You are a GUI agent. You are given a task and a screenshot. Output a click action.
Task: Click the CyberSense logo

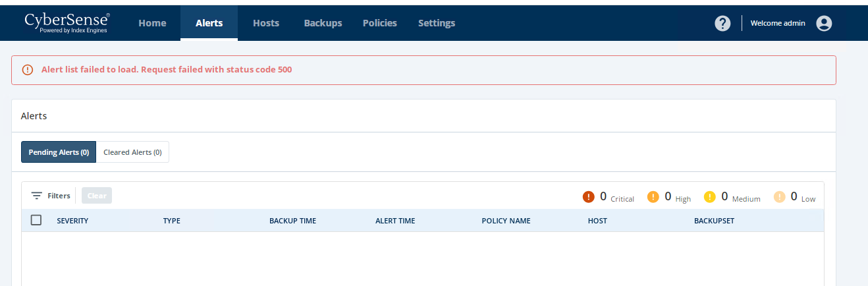(67, 22)
